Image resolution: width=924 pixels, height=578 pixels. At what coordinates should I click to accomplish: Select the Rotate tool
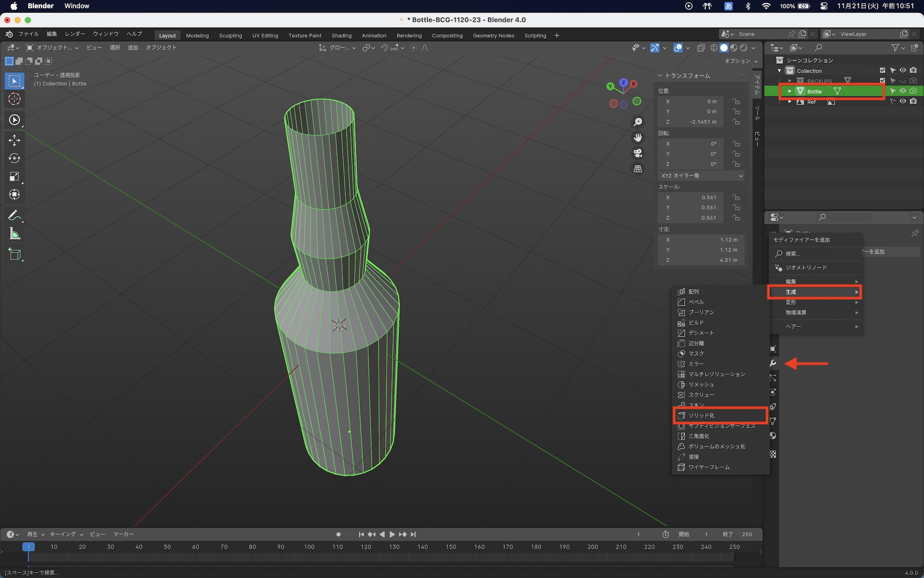pyautogui.click(x=14, y=158)
